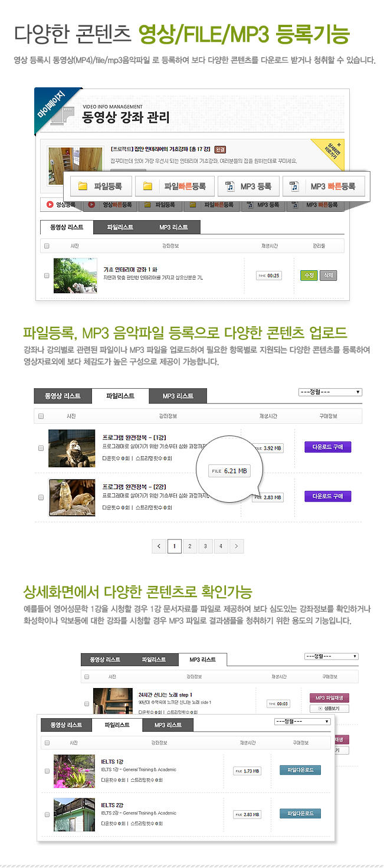Click 파일다운로드 button for IELTS 2강
Screen dimensions: 384x868
300,814
